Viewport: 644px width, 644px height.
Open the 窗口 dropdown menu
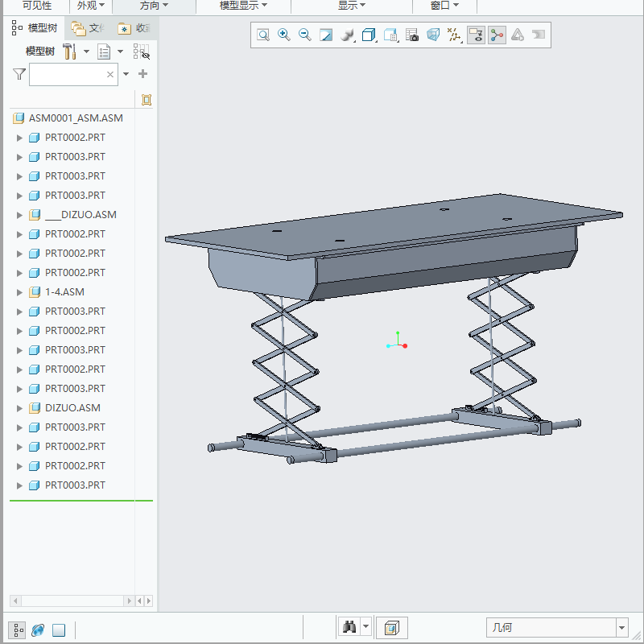(444, 6)
